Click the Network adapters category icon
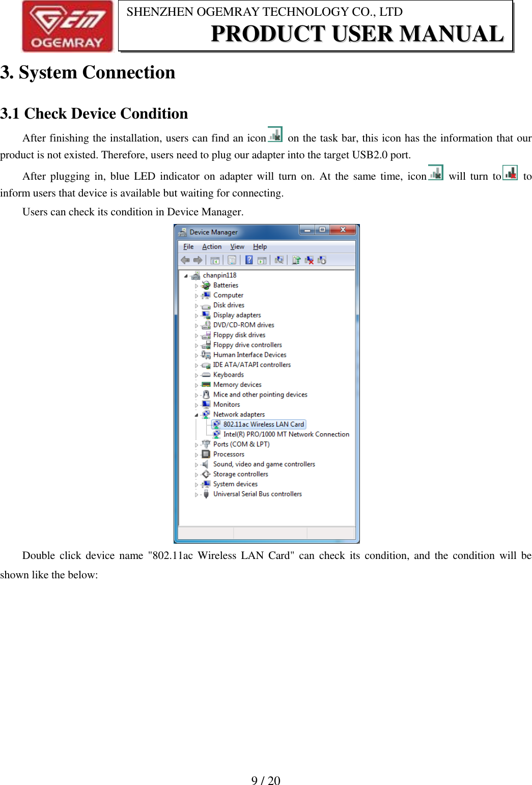 click(206, 414)
